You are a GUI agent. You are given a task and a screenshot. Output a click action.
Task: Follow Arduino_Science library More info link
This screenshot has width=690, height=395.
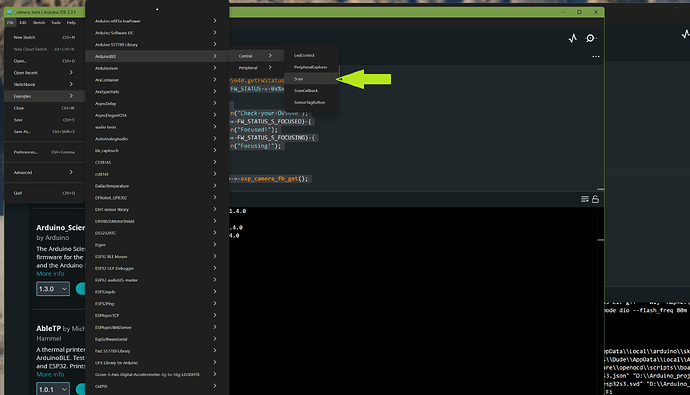[x=50, y=274]
